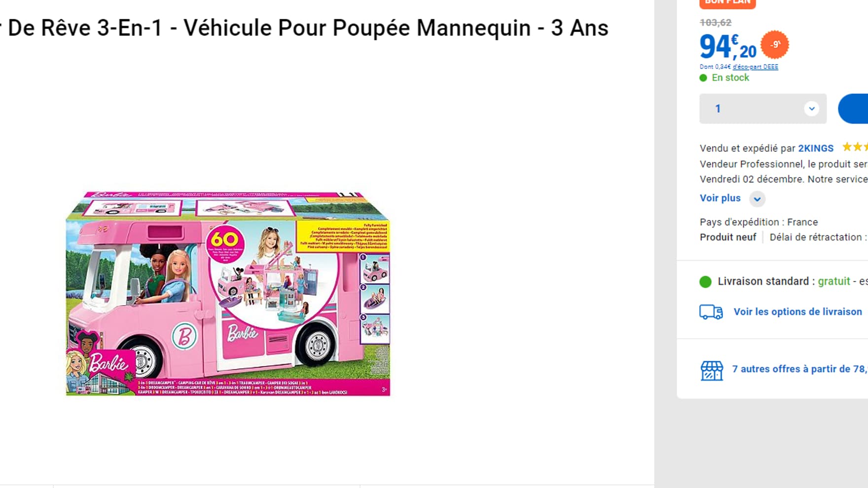The image size is (868, 488).
Task: Click the 94,20 euro price
Action: (x=728, y=47)
